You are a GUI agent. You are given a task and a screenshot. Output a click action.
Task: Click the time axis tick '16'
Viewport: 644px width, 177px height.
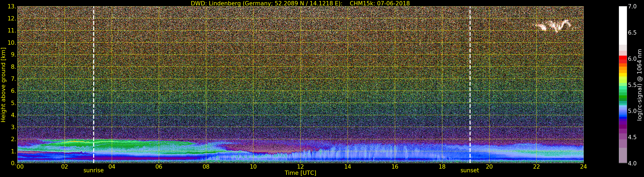(395, 167)
